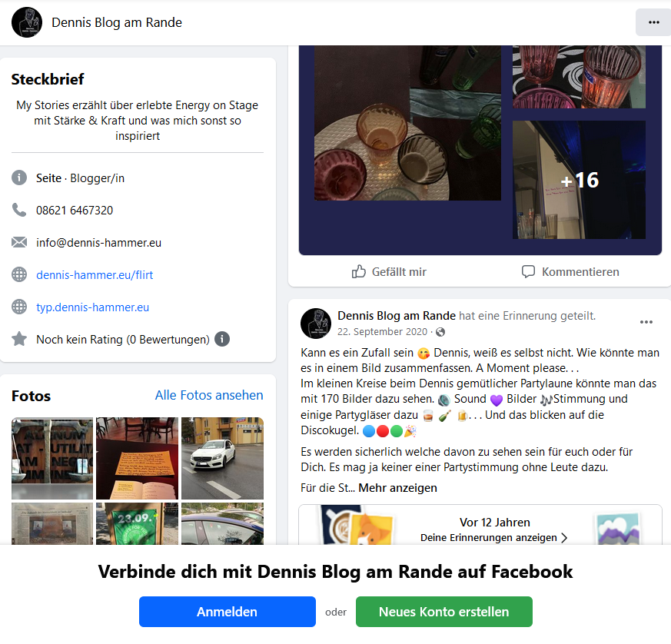Screen dimensions: 671x644
Task: Open the orange handwritten note photo thumbnail
Action: pyautogui.click(x=137, y=458)
